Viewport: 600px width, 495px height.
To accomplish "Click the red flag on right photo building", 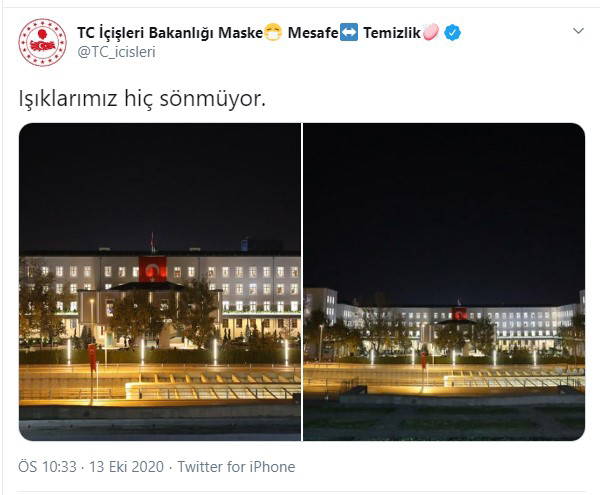I will 459,313.
